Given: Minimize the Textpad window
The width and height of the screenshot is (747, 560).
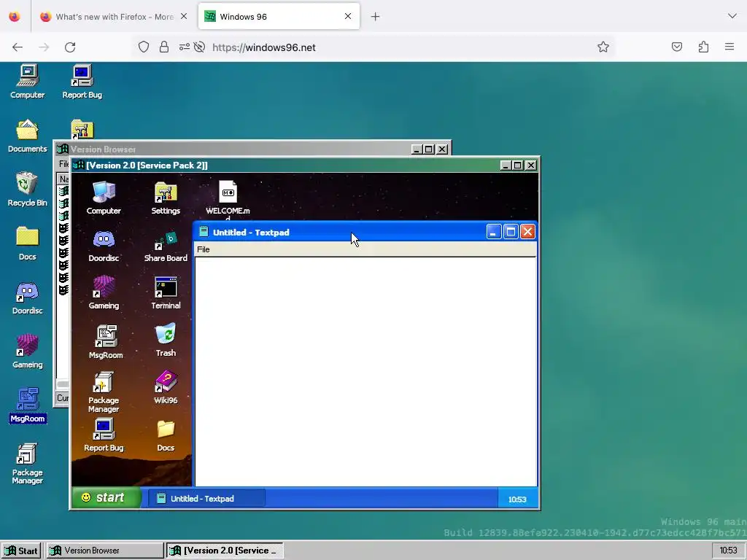Looking at the screenshot, I should tap(494, 232).
